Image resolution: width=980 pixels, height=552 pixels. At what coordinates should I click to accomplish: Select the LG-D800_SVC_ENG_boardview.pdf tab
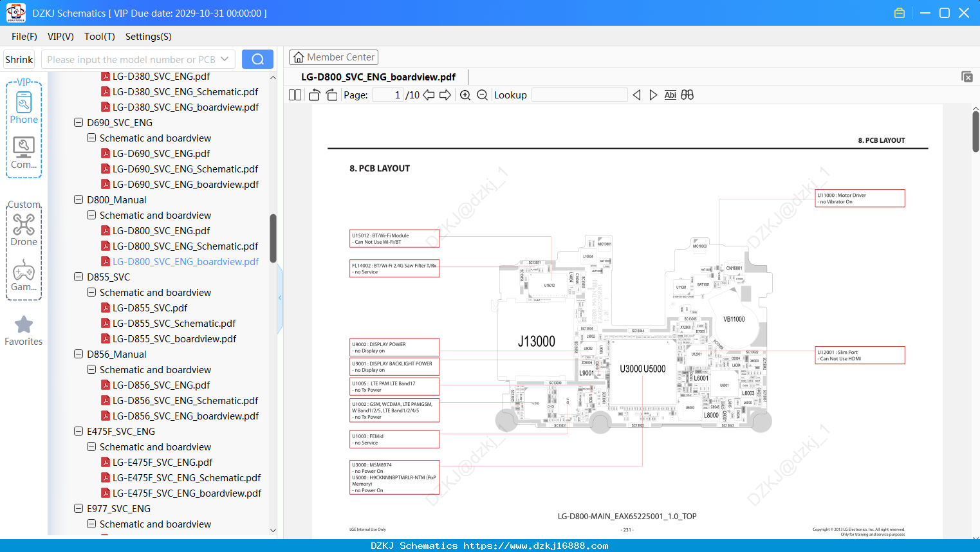tap(378, 77)
